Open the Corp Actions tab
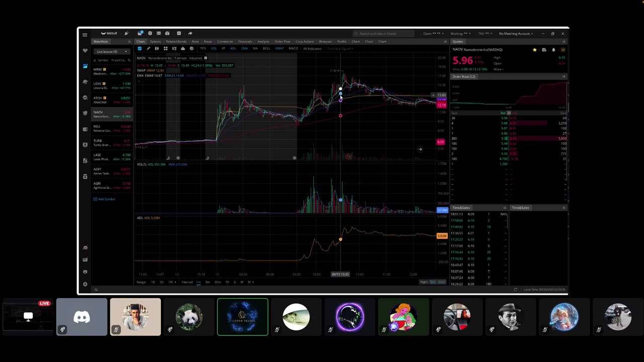 point(305,42)
